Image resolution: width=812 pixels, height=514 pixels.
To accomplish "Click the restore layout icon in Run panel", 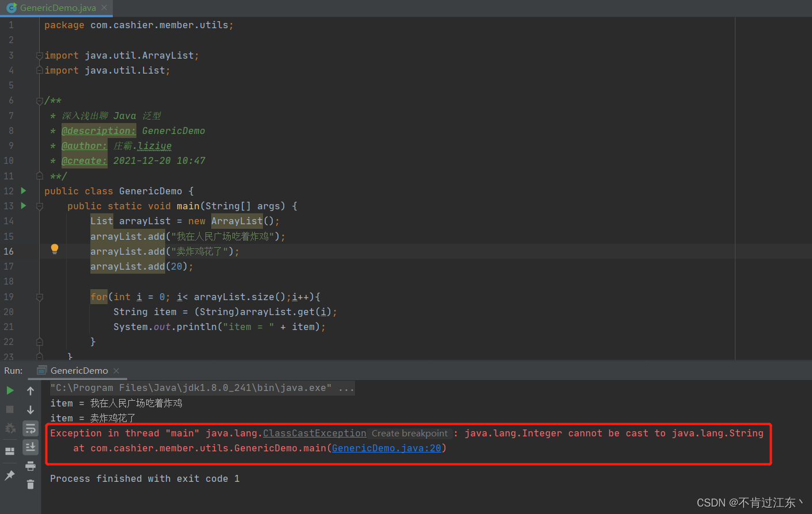I will point(10,451).
